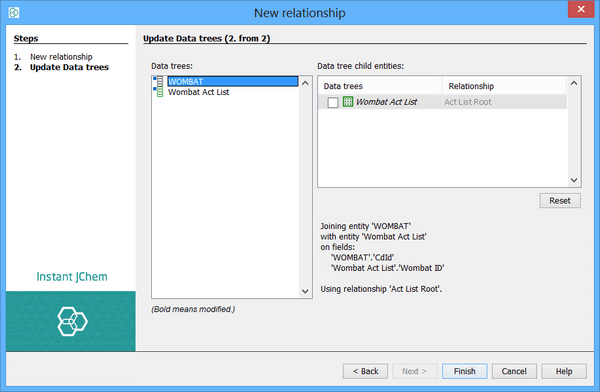Viewport: 600px width, 392px height.
Task: Click 'Using relationship 'Act List Root'.' text
Action: click(x=381, y=289)
